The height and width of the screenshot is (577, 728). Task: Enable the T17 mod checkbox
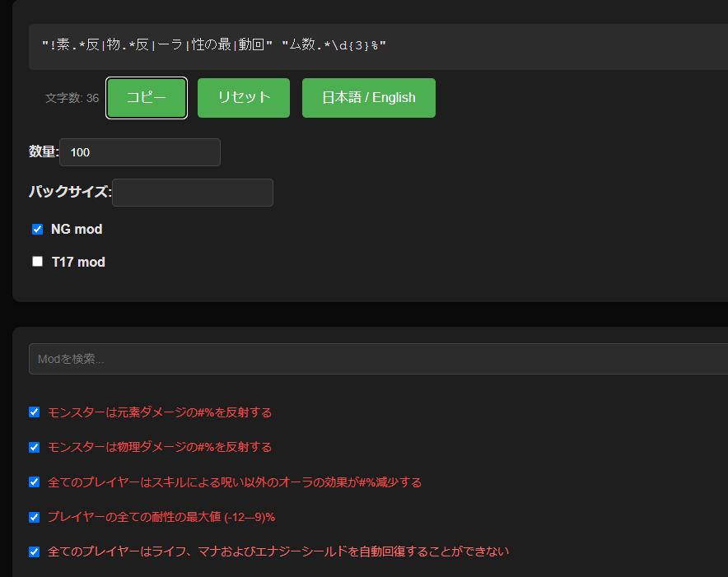37,261
